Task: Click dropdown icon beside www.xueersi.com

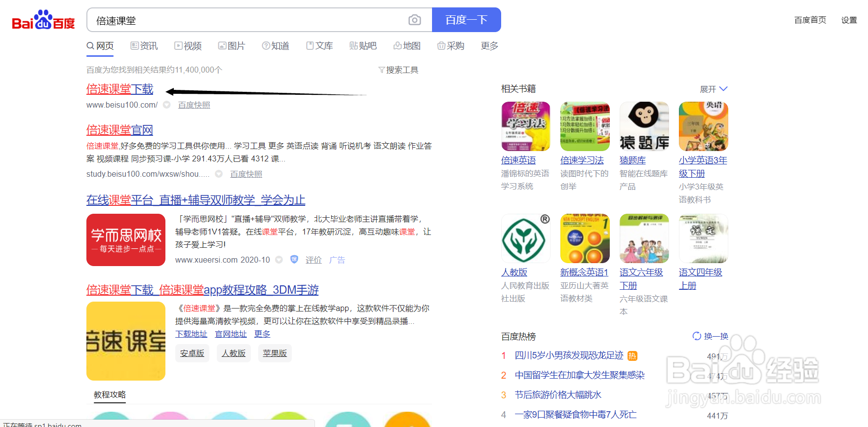Action: [279, 260]
